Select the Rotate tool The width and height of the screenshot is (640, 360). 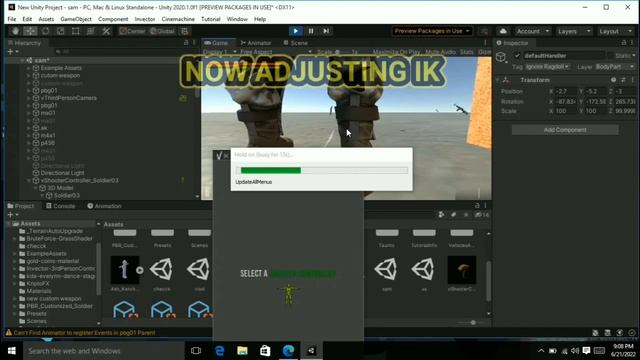[45, 31]
